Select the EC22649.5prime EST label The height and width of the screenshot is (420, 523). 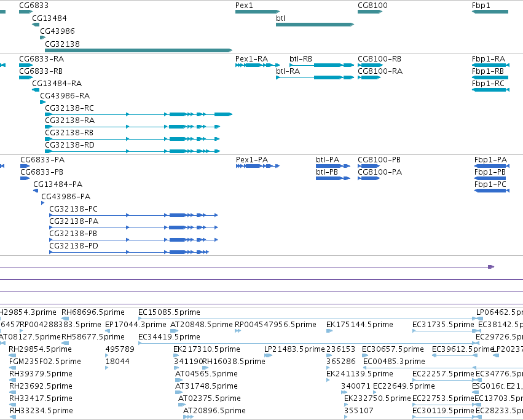click(x=404, y=386)
